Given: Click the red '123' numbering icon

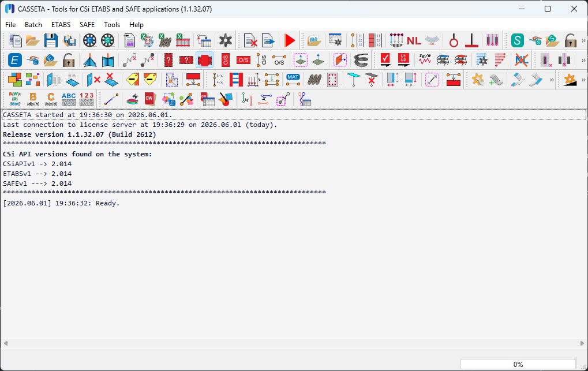Looking at the screenshot, I should pyautogui.click(x=87, y=99).
